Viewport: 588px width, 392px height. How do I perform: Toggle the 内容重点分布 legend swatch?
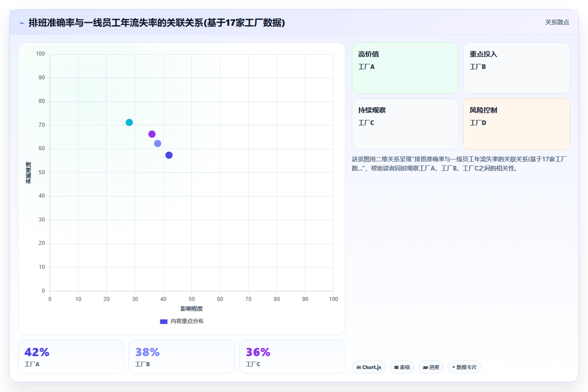[164, 321]
